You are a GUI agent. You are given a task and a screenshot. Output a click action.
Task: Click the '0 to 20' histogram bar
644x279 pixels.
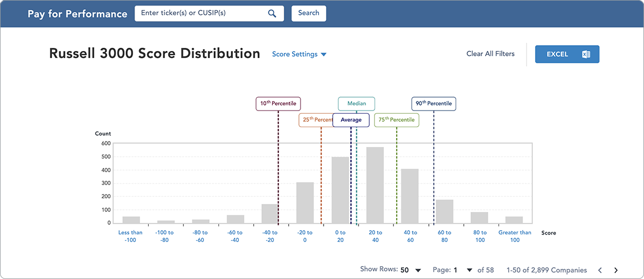340,190
